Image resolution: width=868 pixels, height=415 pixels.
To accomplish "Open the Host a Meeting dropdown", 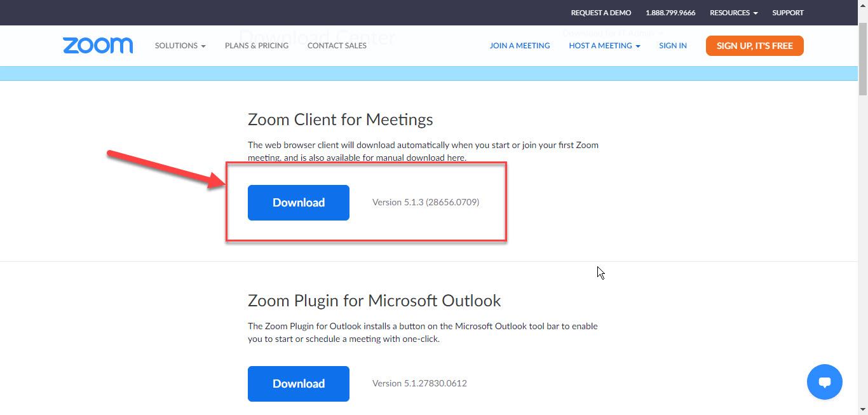I will pyautogui.click(x=604, y=46).
